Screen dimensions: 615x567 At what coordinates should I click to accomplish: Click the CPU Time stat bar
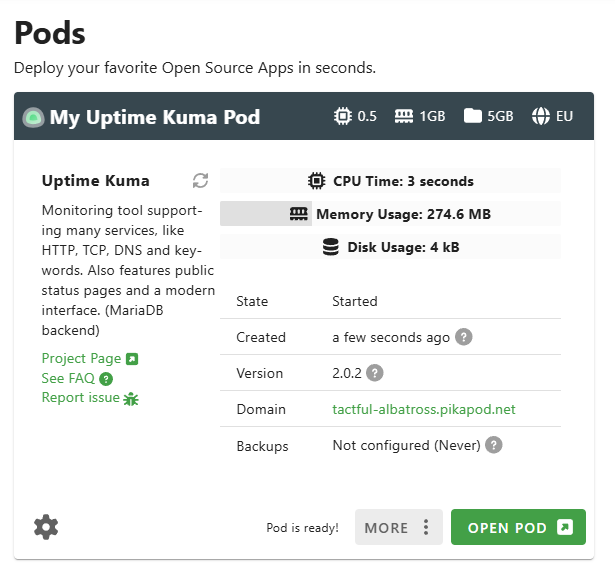tap(390, 181)
